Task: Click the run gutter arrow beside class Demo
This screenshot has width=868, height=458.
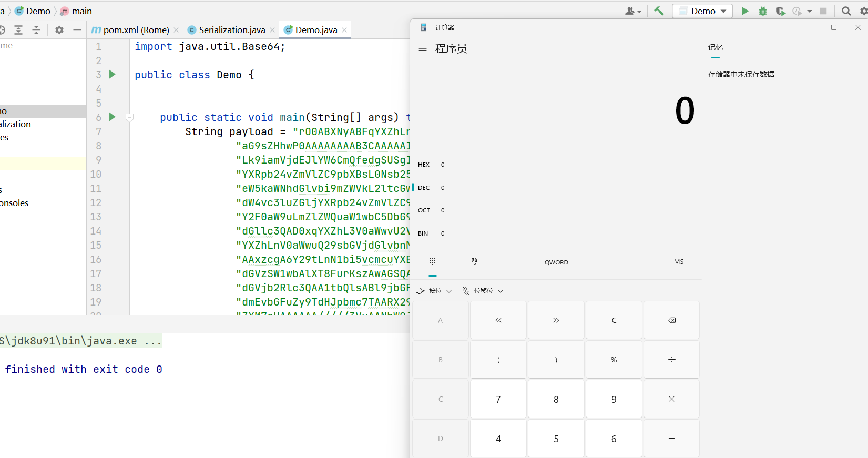Action: (112, 74)
